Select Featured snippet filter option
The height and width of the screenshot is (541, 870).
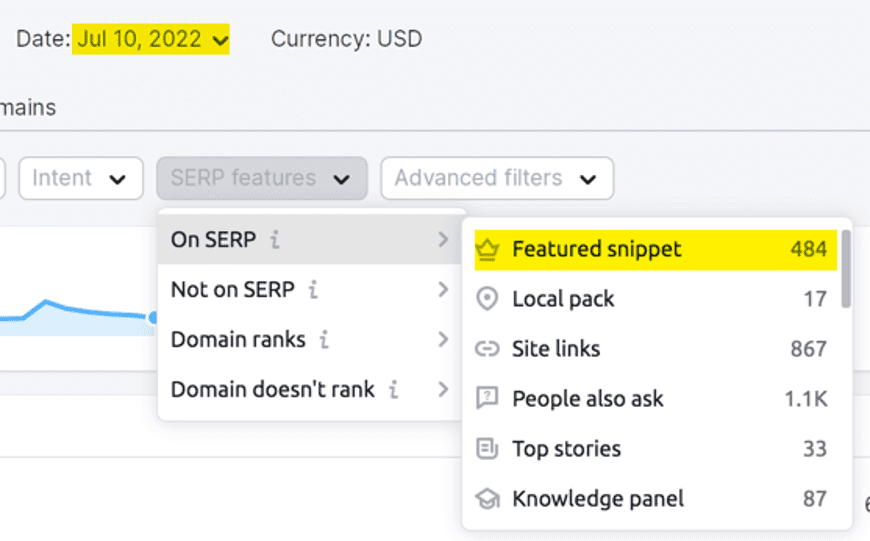click(596, 249)
